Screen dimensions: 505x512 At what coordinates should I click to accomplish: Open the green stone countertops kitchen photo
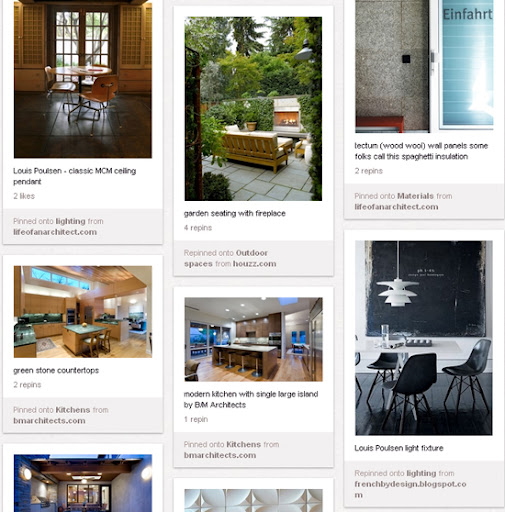click(83, 312)
